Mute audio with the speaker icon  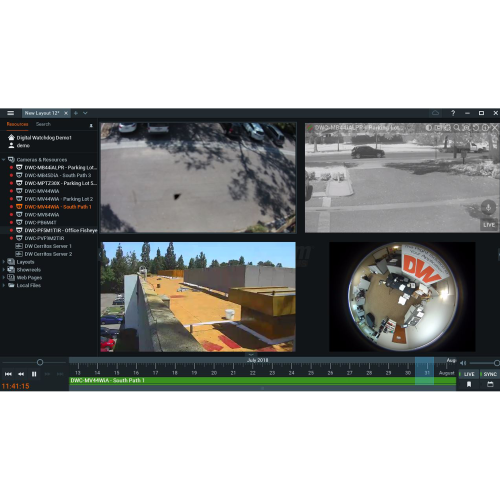463,363
